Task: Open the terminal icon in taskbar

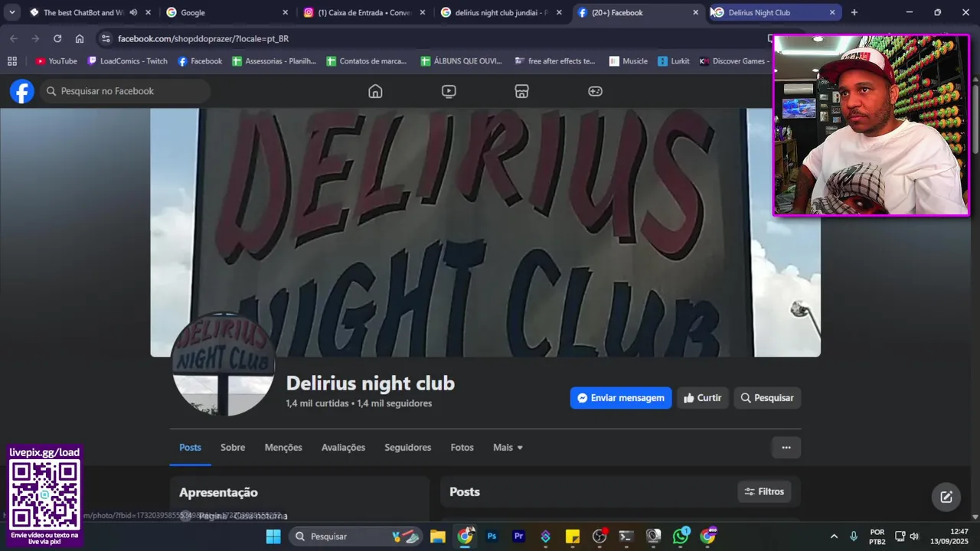Action: [x=626, y=536]
